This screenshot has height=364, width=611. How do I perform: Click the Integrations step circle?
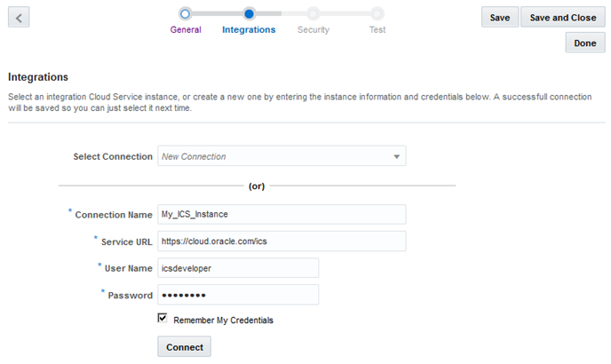249,13
